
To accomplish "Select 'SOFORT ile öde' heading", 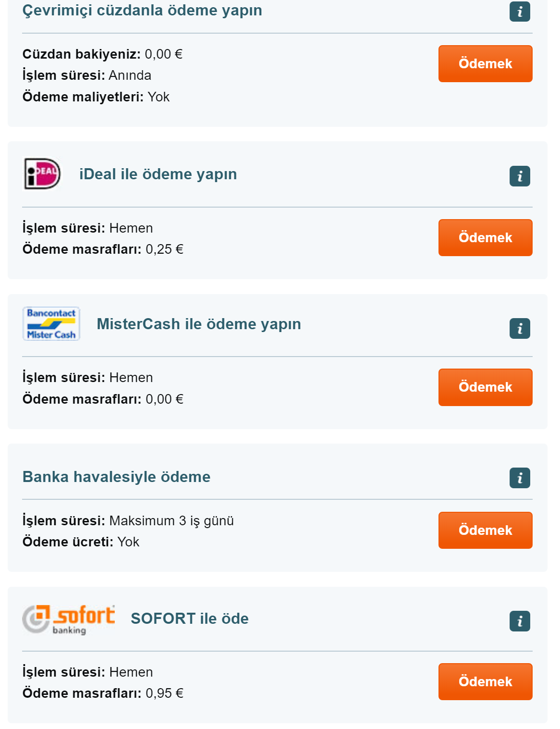I will click(x=190, y=618).
